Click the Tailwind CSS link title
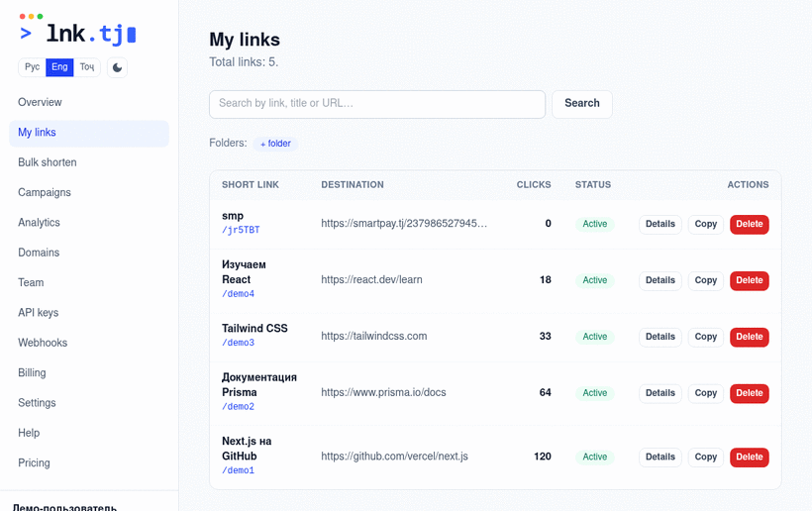 [254, 329]
